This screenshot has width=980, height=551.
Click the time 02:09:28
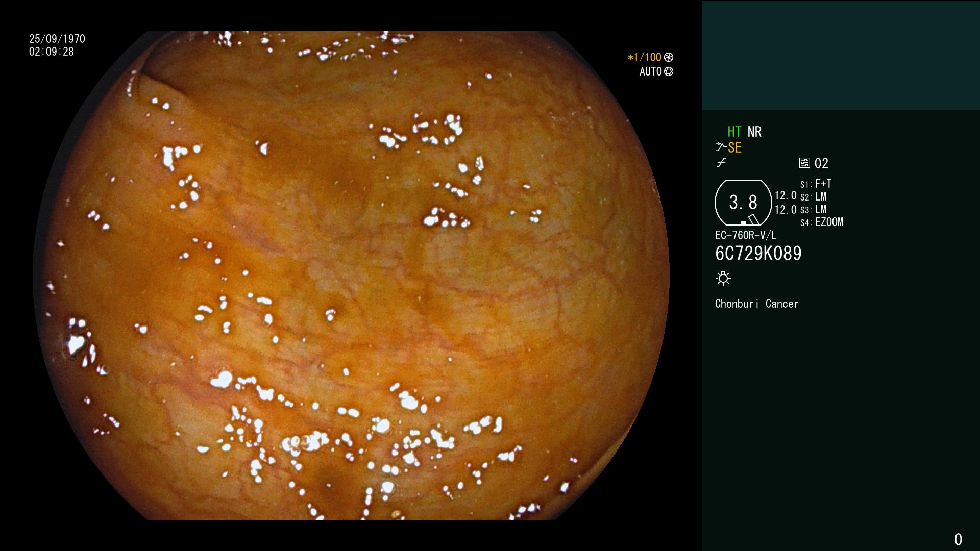(x=52, y=52)
